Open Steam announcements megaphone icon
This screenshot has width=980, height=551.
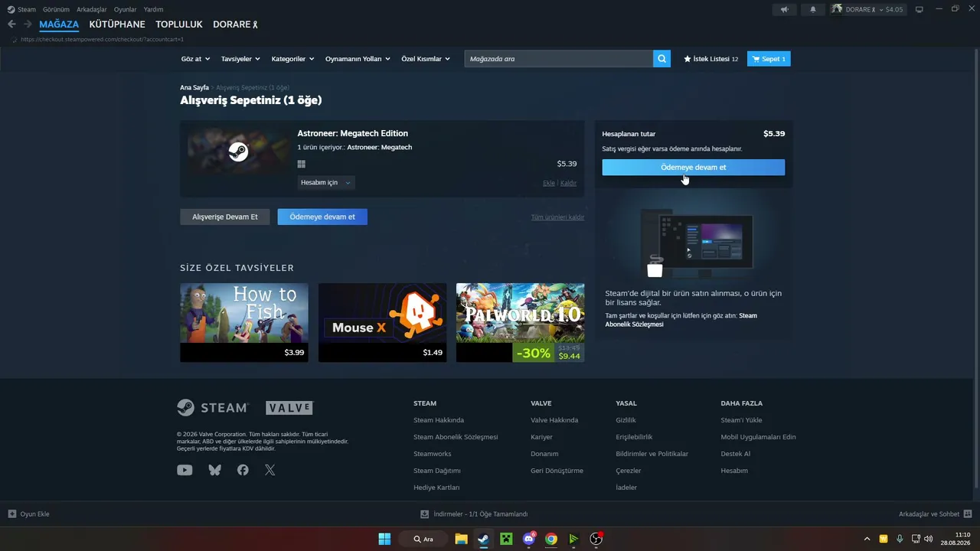tap(783, 9)
